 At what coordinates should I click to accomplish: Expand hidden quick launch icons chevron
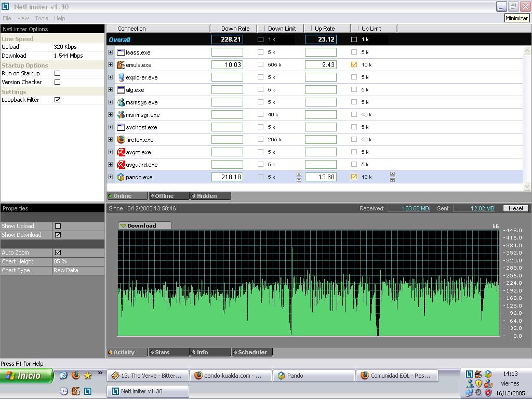100,373
